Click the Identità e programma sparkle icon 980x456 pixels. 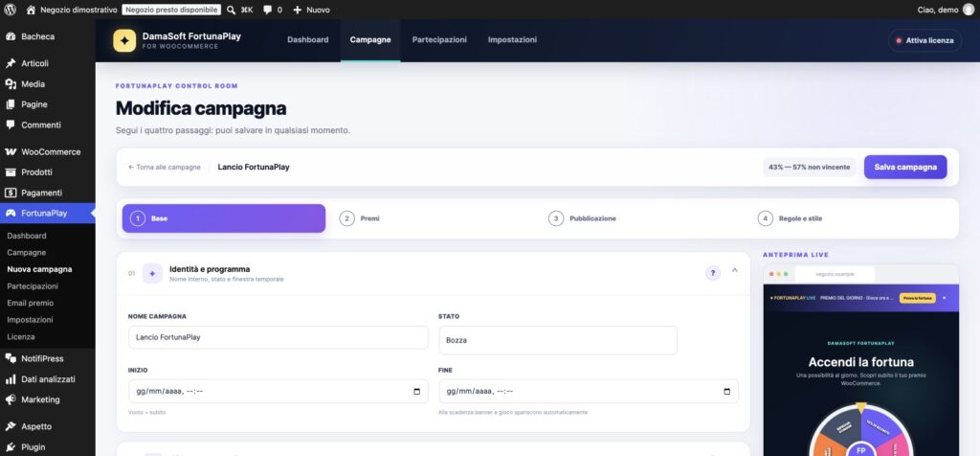point(152,273)
